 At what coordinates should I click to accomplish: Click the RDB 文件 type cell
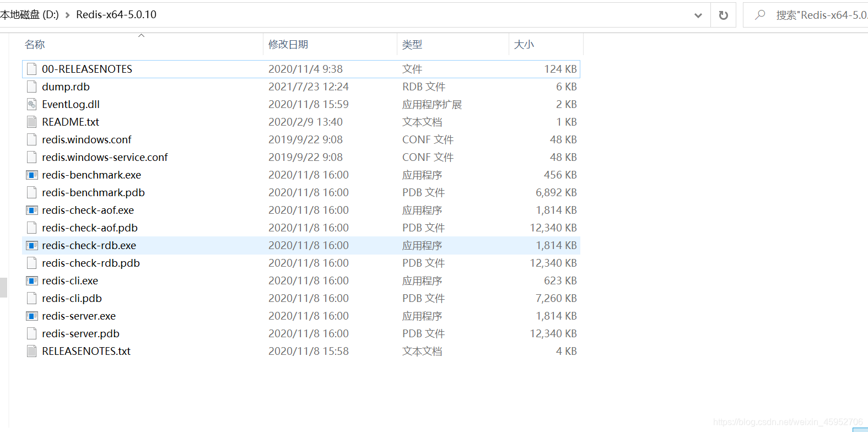(x=424, y=87)
